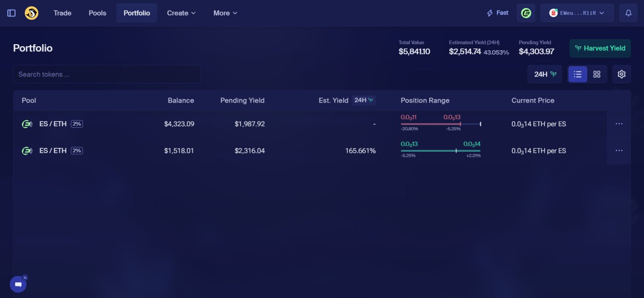Open options menu for second ES/ETH row
Viewport: 644px width, 298px height.
[619, 151]
